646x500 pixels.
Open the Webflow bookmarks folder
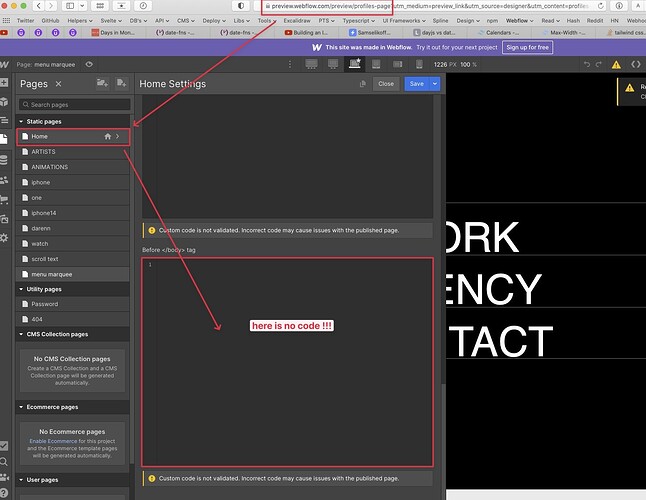(x=520, y=21)
